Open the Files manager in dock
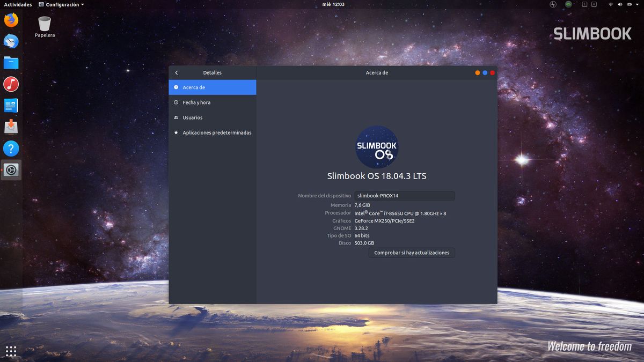Viewport: 644px width, 362px height. (11, 63)
